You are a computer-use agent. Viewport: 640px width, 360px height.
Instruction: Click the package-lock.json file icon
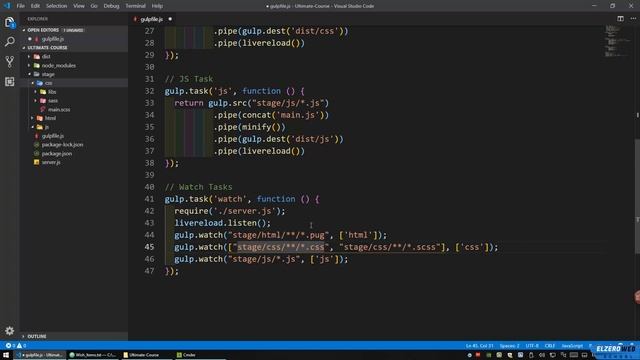point(37,144)
